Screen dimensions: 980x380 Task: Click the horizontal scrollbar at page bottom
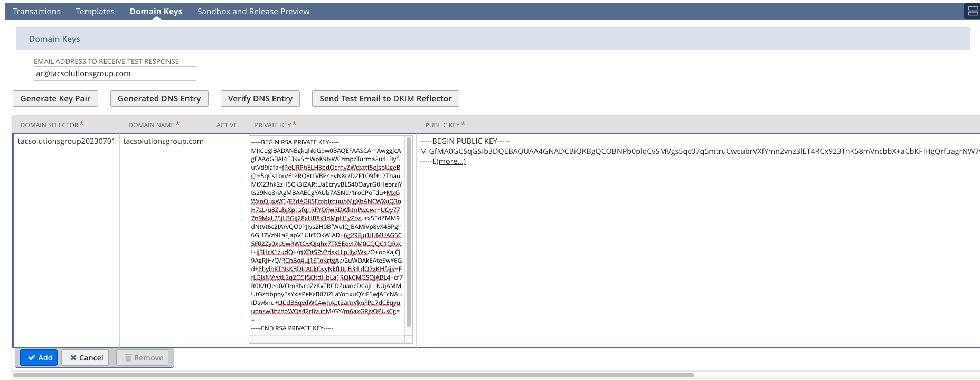coord(354,375)
